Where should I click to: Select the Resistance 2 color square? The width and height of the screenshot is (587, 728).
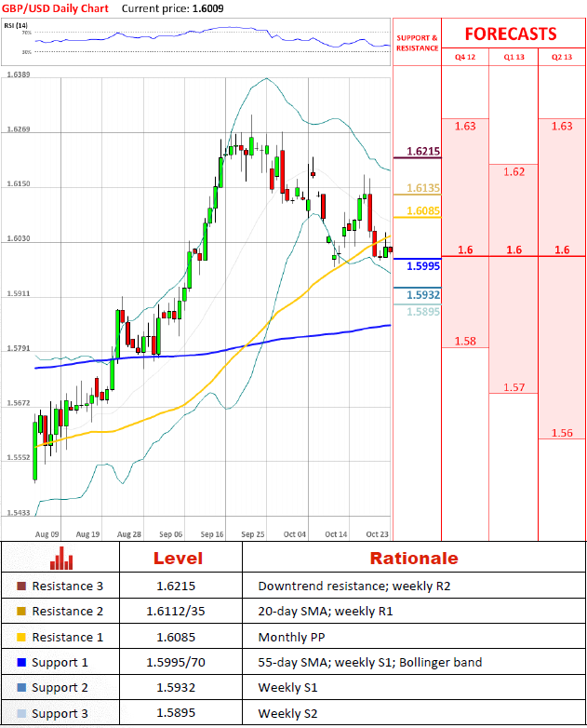coord(21,612)
